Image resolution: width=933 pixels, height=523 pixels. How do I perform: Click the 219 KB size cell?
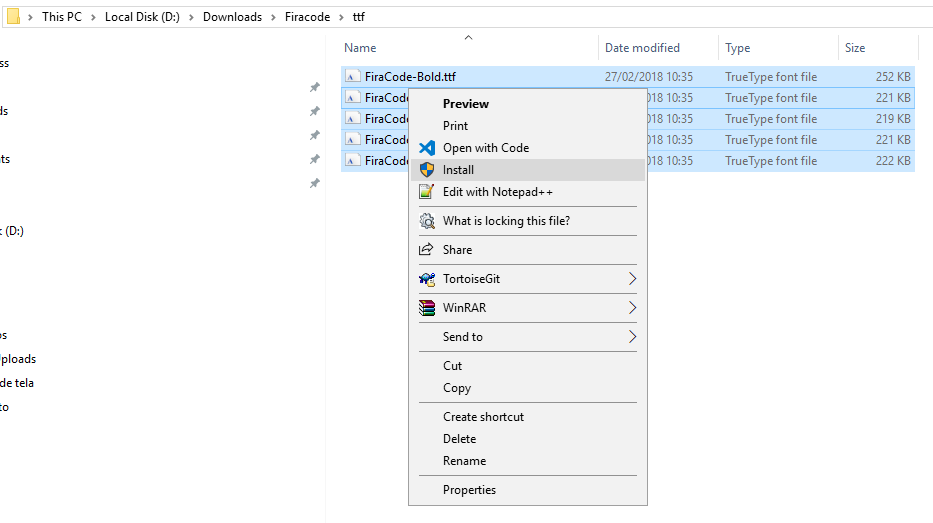pyautogui.click(x=893, y=119)
